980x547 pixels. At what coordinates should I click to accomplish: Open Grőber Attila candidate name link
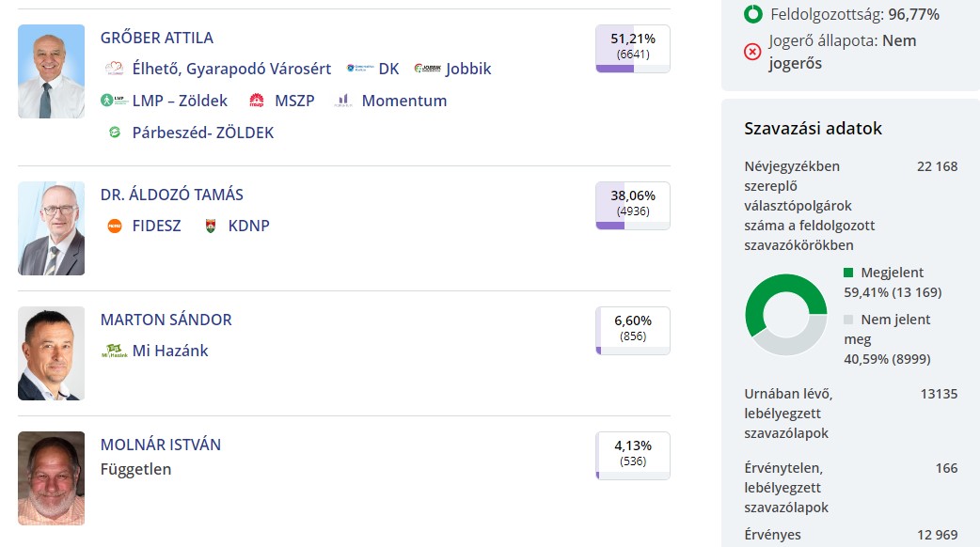pyautogui.click(x=157, y=38)
